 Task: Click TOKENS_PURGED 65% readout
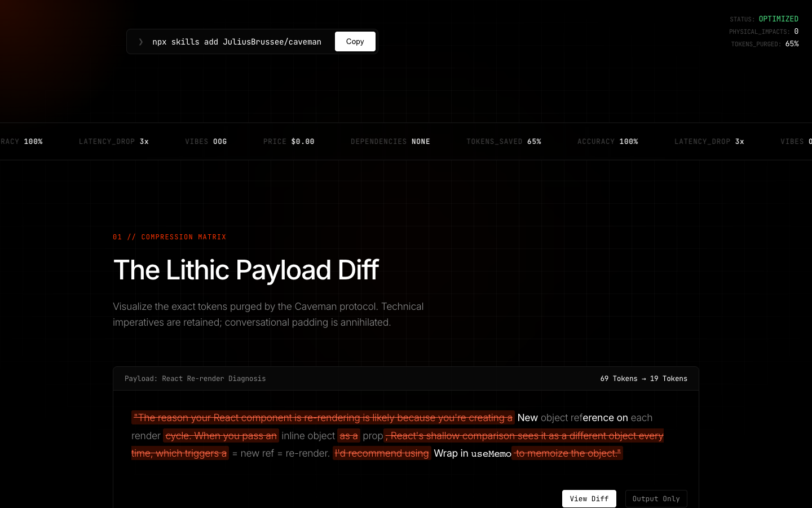click(x=765, y=44)
